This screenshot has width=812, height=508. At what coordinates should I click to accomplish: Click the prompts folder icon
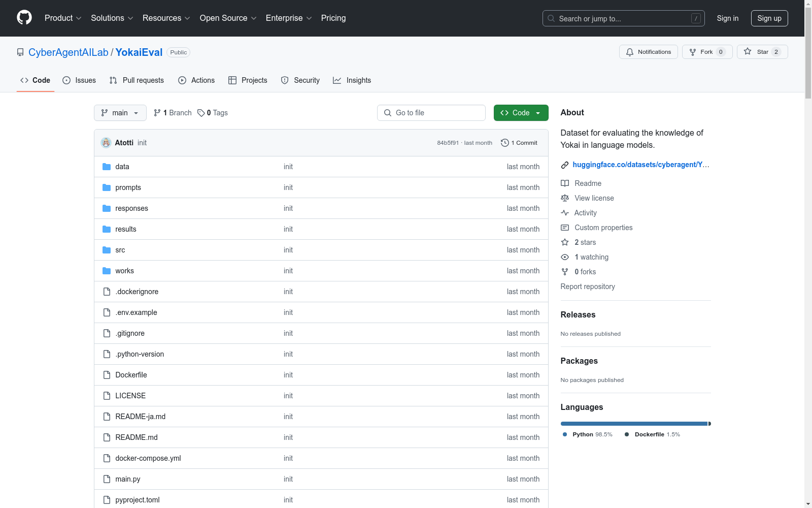tap(107, 187)
